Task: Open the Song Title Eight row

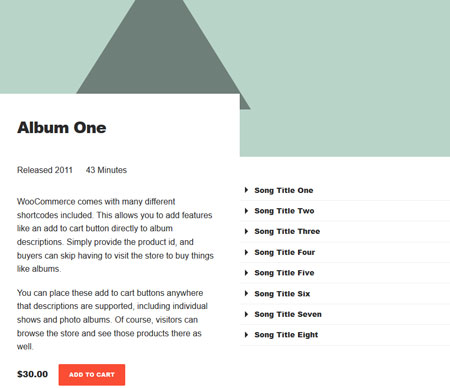Action: tap(345, 335)
